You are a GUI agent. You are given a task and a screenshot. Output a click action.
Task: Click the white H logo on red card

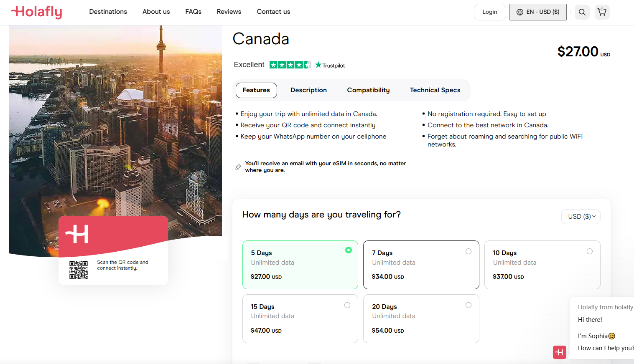pyautogui.click(x=77, y=234)
